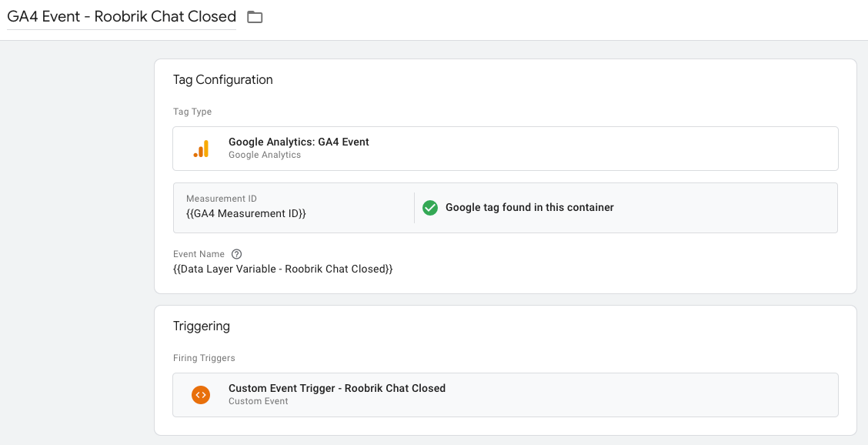Click 'Google tag found in this container' message
The height and width of the screenshot is (445, 868).
coord(529,208)
